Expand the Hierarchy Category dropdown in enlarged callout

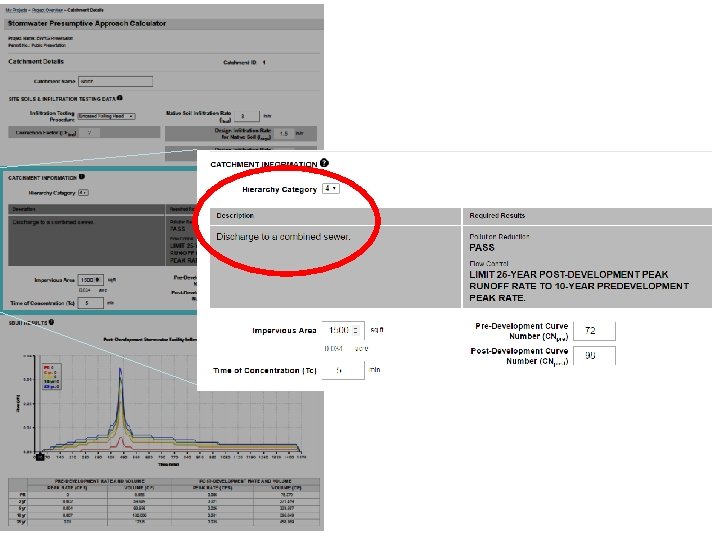pos(331,188)
